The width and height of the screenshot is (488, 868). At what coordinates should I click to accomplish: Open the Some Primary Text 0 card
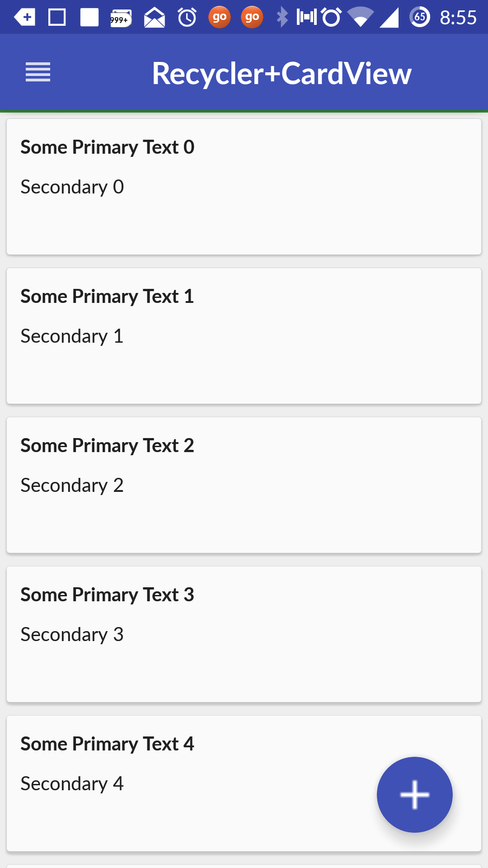coord(244,187)
